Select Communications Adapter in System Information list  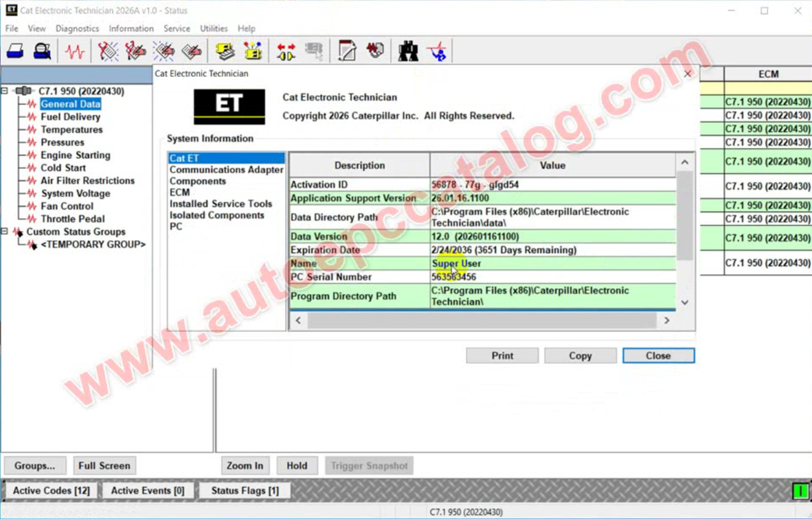pos(226,170)
